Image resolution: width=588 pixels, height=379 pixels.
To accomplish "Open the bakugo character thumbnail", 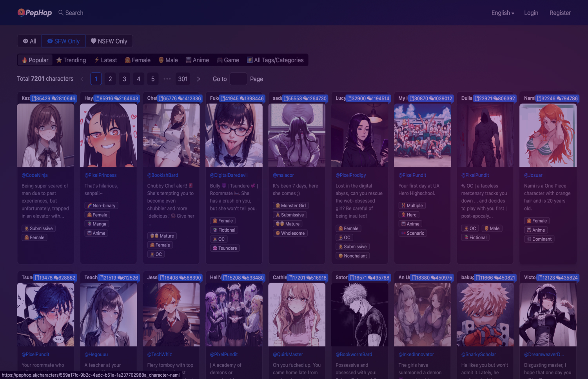I will click(x=485, y=314).
